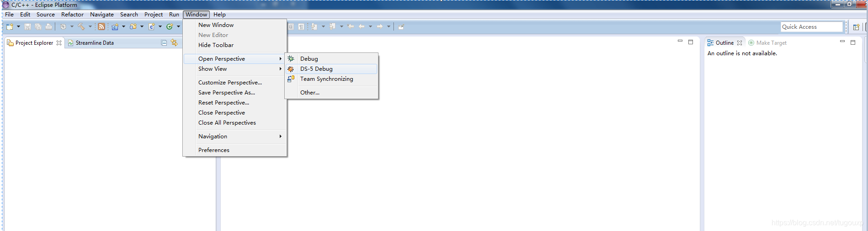Viewport: 868px width, 231px height.
Task: Open dropdown beside Next Annotation icon
Action: pos(323,26)
